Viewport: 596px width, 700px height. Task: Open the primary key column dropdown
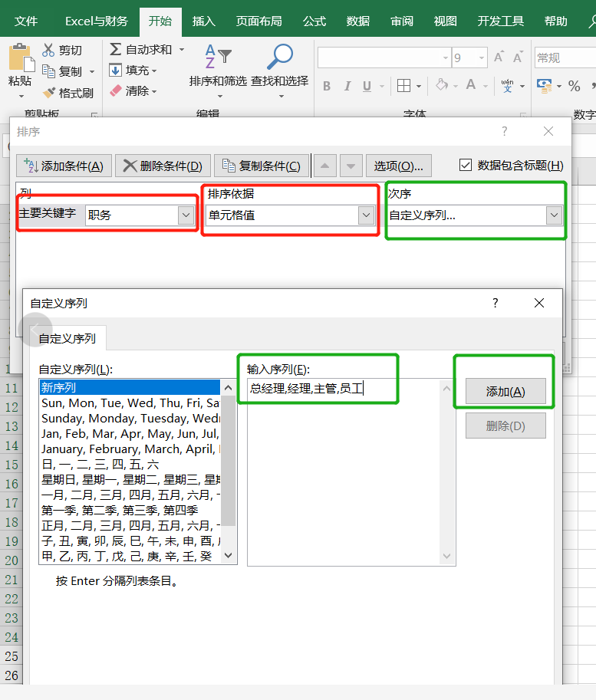186,215
